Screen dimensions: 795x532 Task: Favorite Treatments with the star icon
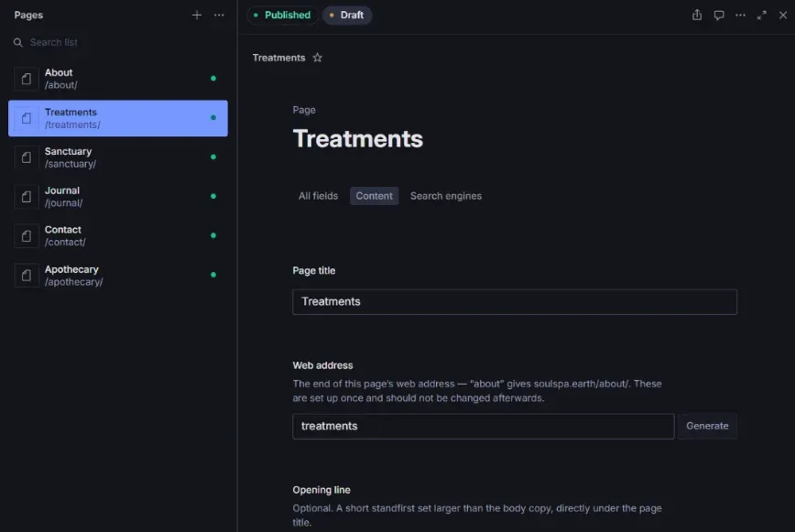point(318,58)
